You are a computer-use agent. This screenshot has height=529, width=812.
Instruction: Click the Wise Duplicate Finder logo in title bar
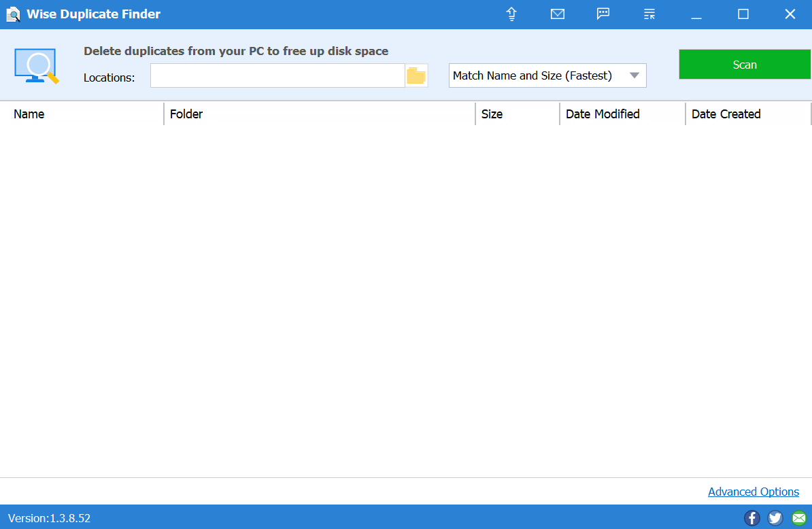[x=13, y=14]
